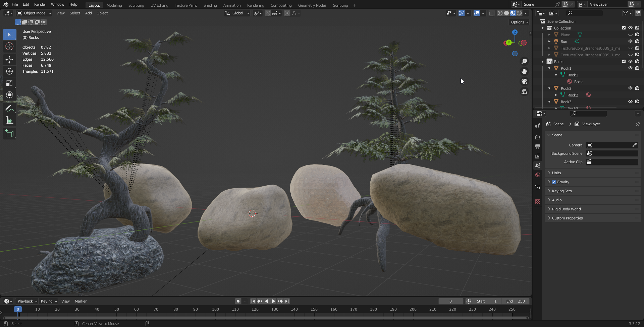Choose the Move tool
This screenshot has width=644, height=327.
(x=9, y=60)
